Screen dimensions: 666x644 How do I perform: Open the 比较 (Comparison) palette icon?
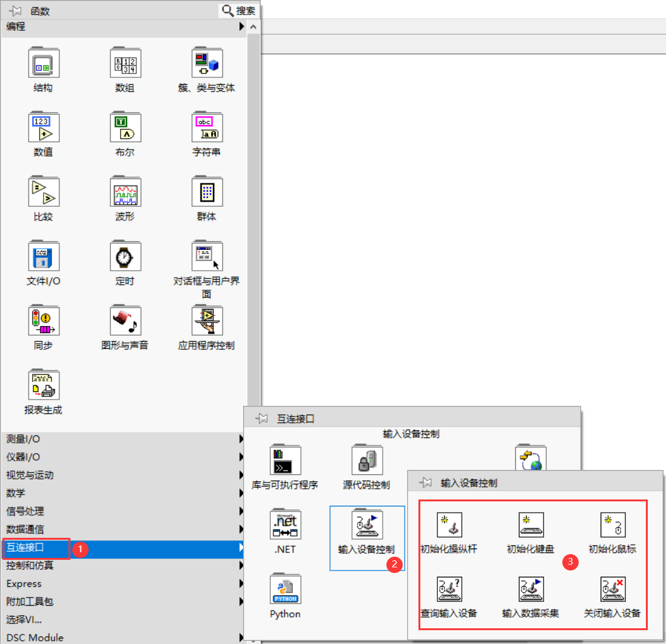pyautogui.click(x=43, y=191)
